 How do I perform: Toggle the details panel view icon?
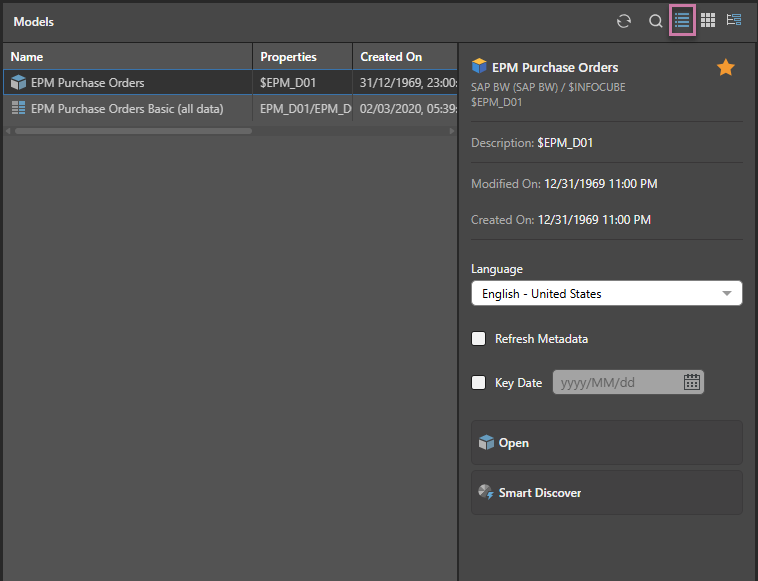pos(734,20)
